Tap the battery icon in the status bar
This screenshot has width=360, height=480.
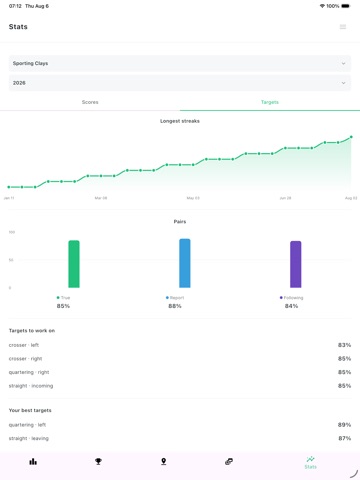(x=346, y=6)
